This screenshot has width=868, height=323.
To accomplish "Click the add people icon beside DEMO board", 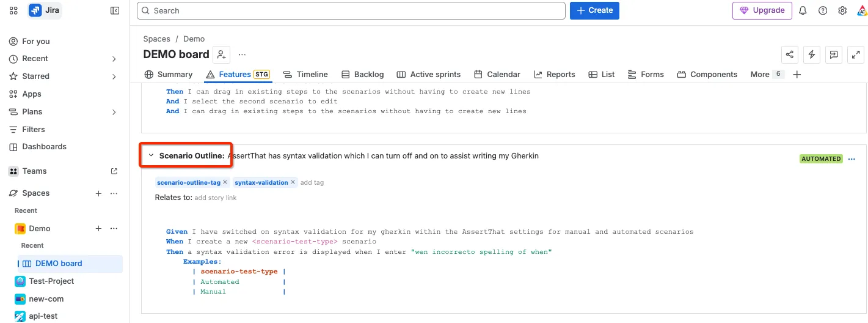I will tap(221, 54).
